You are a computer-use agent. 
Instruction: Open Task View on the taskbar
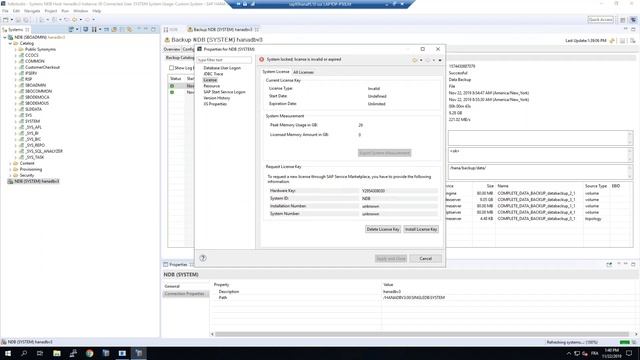pos(40,353)
